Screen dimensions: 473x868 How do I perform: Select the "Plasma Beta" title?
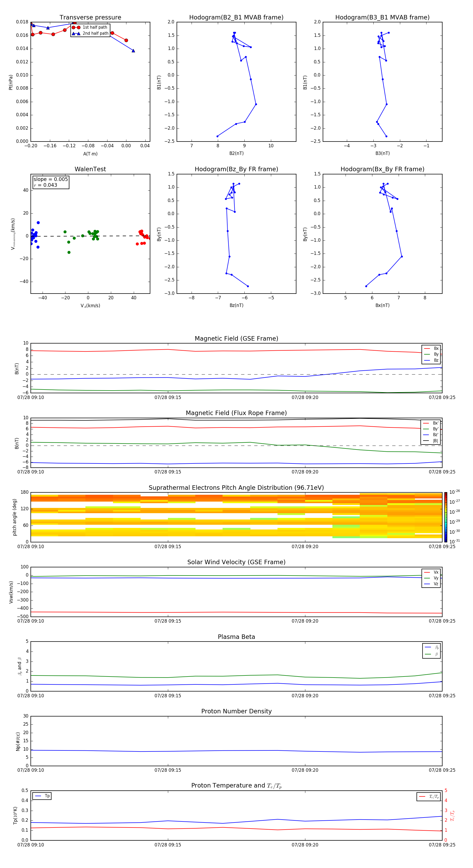click(x=236, y=637)
